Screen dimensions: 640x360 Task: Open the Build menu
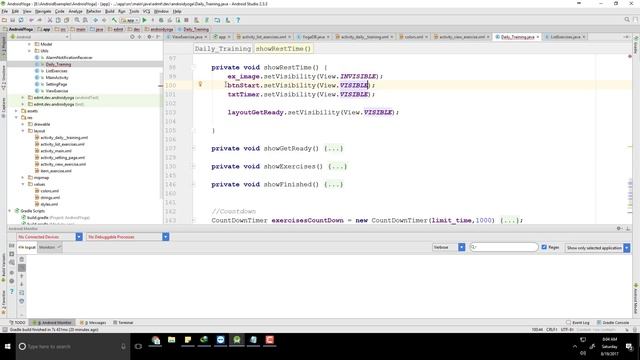[110, 11]
